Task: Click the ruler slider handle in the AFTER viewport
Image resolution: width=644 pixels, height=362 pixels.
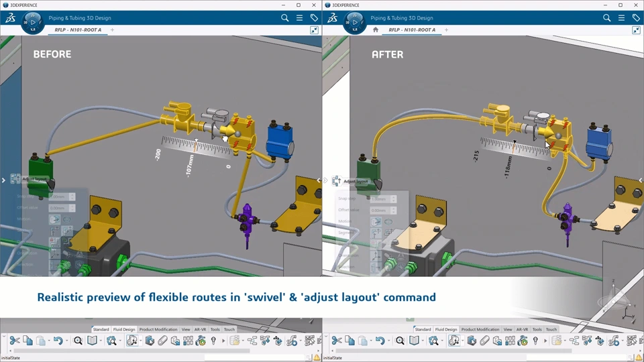Action: click(x=515, y=142)
